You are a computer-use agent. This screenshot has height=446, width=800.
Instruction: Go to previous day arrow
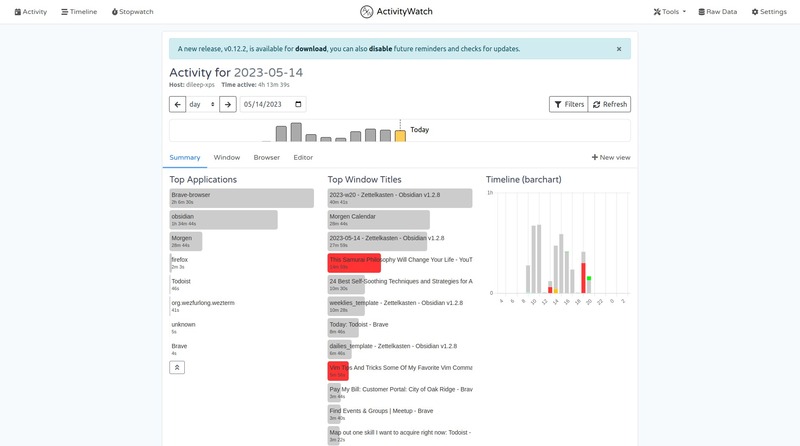click(178, 104)
